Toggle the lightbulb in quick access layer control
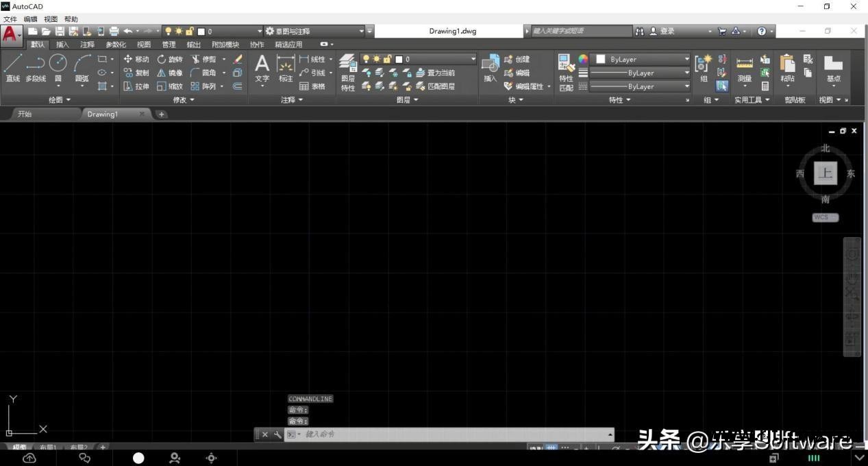This screenshot has height=466, width=868. pyautogui.click(x=169, y=31)
